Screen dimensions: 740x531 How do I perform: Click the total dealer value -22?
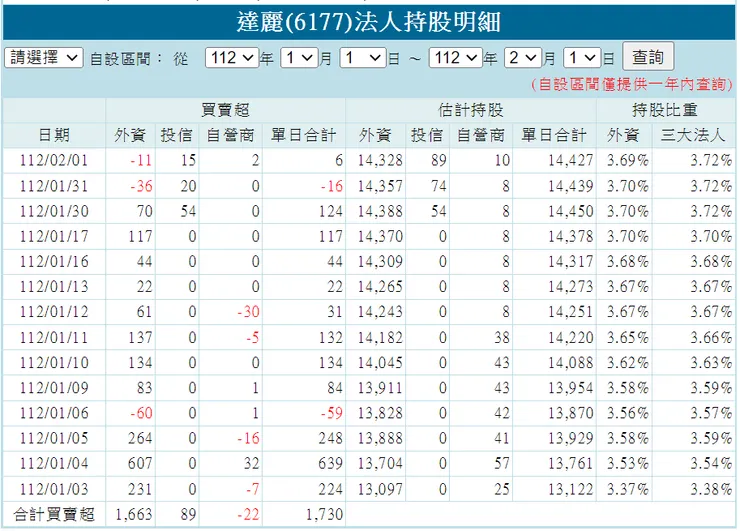248,514
